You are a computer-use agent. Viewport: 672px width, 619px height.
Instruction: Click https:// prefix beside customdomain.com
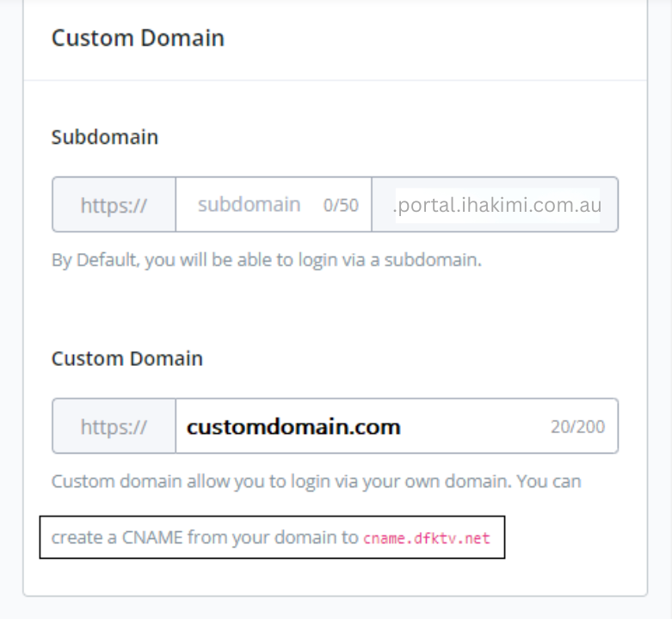(x=114, y=426)
